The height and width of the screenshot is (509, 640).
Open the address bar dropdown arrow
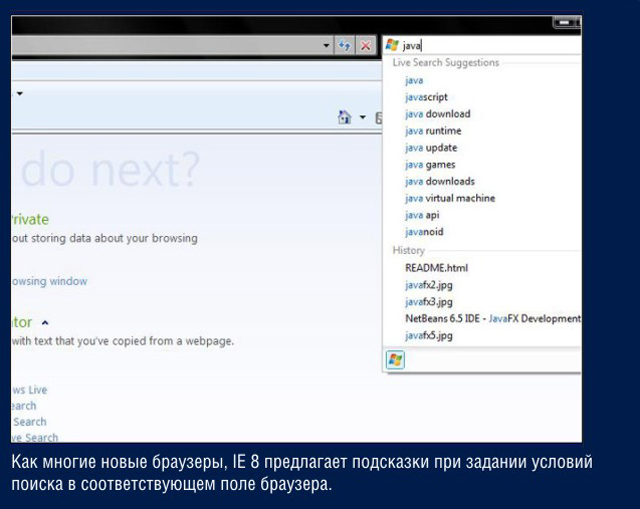(x=326, y=45)
